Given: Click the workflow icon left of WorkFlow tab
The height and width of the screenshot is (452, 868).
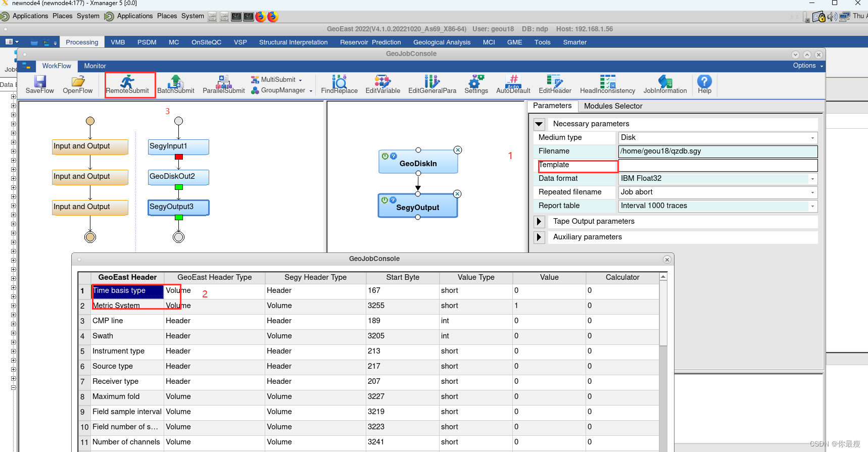Looking at the screenshot, I should tap(26, 66).
